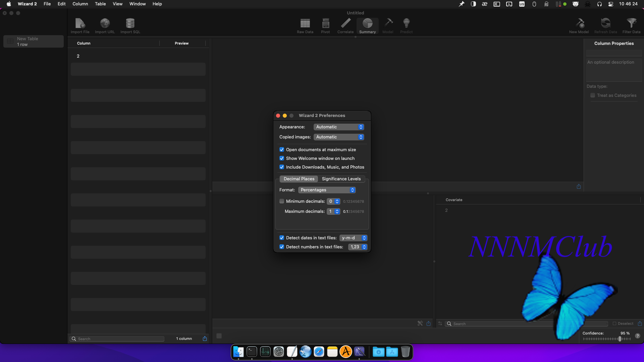This screenshot has width=644, height=362.
Task: Open the Edit menu
Action: click(x=61, y=4)
